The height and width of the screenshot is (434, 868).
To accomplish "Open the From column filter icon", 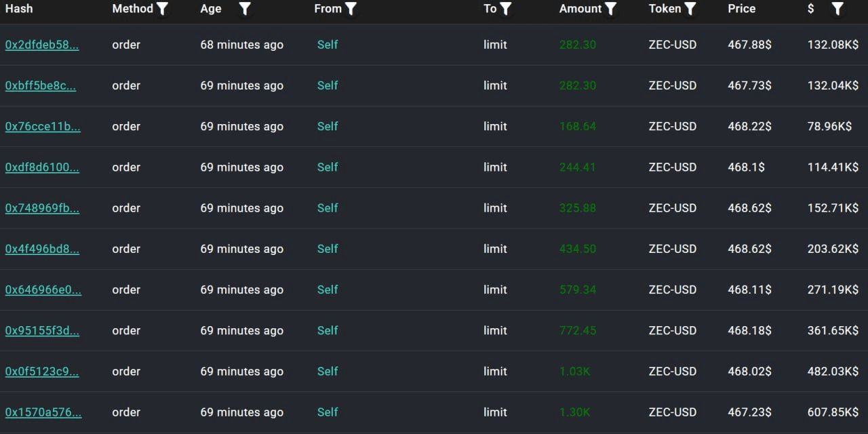I will tap(351, 9).
